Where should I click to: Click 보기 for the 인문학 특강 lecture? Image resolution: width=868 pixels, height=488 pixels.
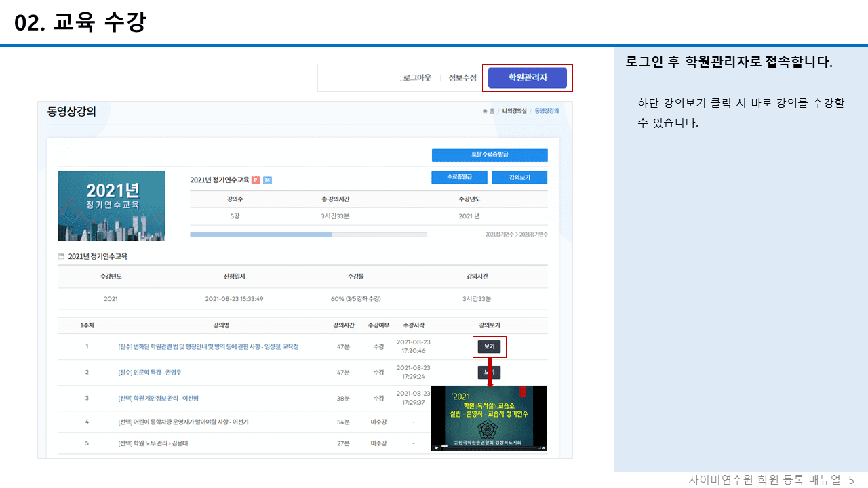click(x=489, y=371)
